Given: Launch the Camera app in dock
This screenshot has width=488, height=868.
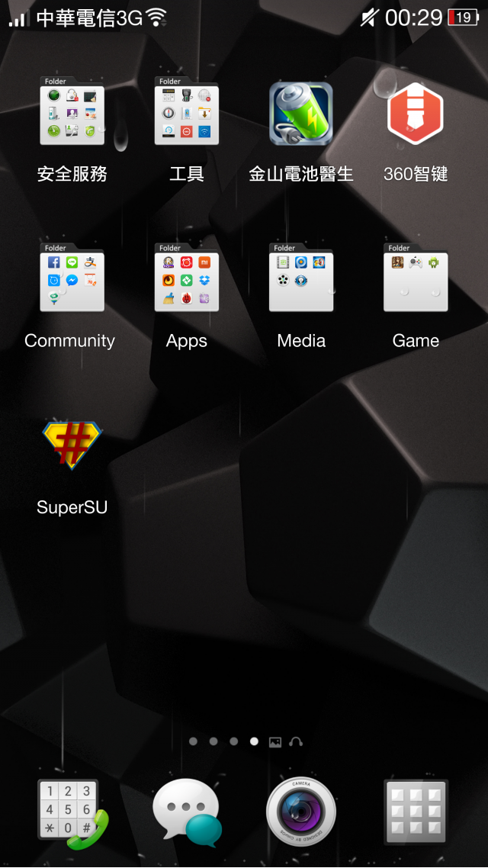Looking at the screenshot, I should click(x=301, y=812).
